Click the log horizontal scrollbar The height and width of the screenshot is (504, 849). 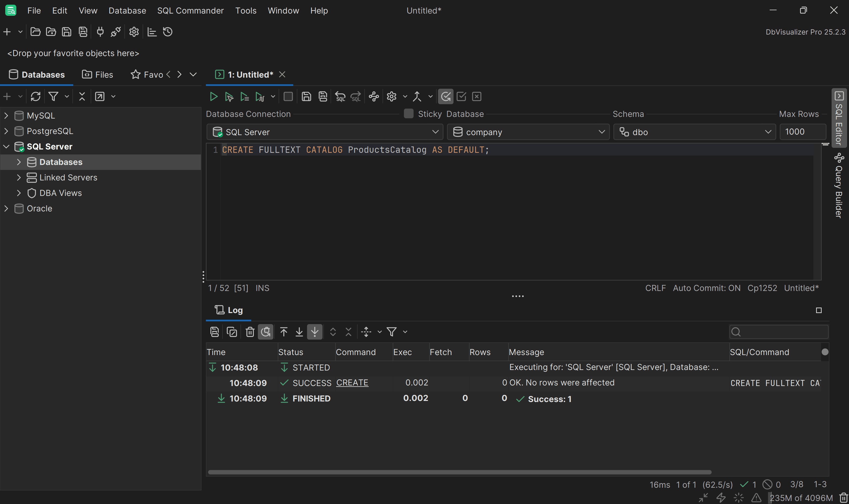coord(460,473)
